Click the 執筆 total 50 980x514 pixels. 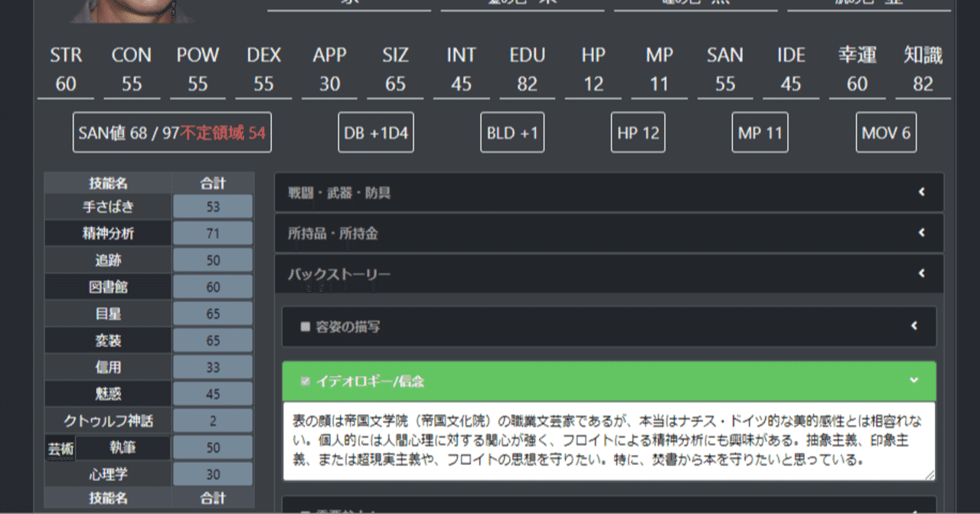click(x=213, y=448)
